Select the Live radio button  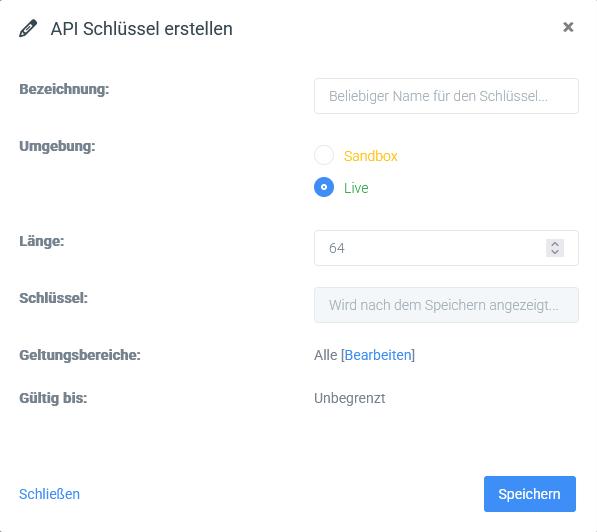pyautogui.click(x=324, y=187)
